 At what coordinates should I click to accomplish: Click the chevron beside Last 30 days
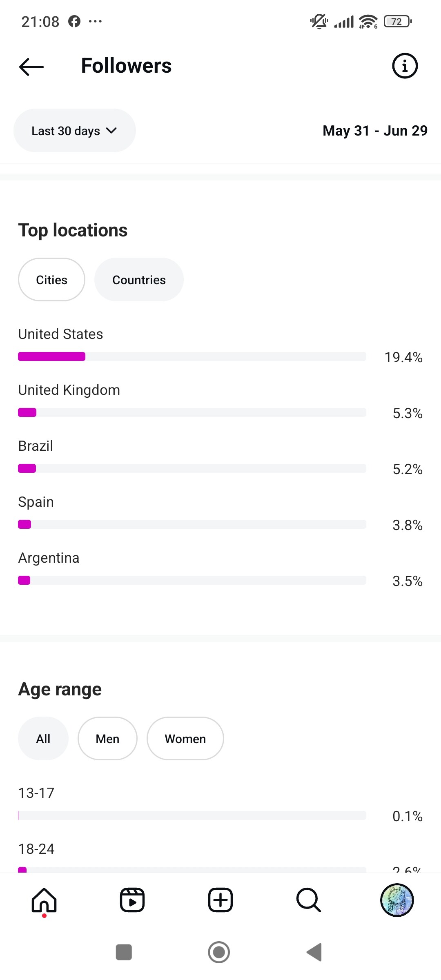pyautogui.click(x=111, y=131)
